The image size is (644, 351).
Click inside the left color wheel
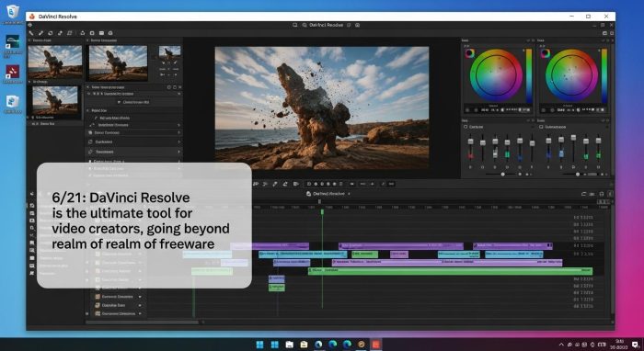point(496,75)
